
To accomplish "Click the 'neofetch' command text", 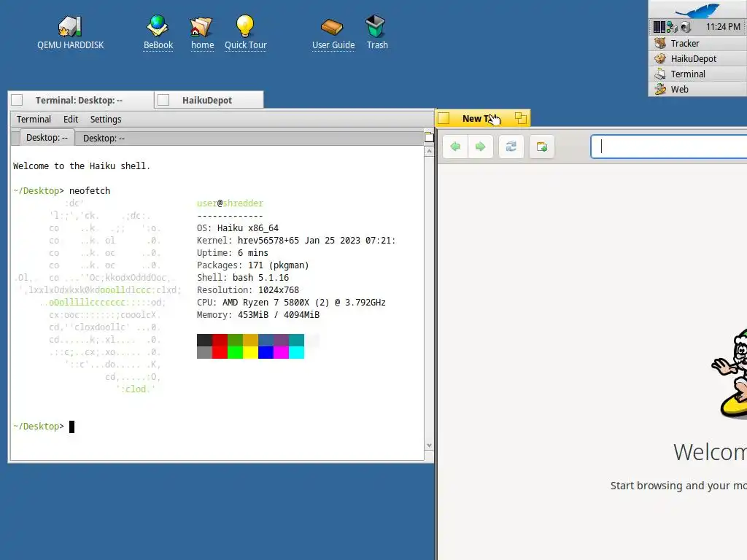I will (x=90, y=190).
